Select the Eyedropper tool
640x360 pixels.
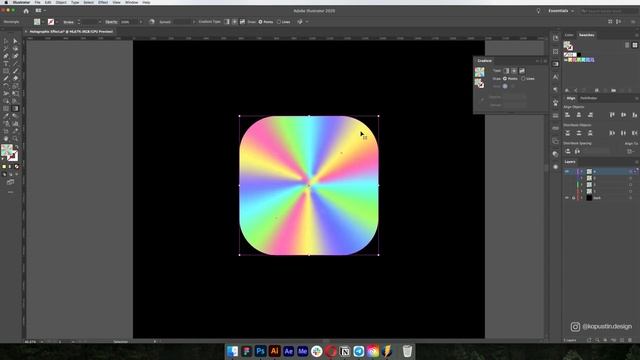click(x=6, y=116)
